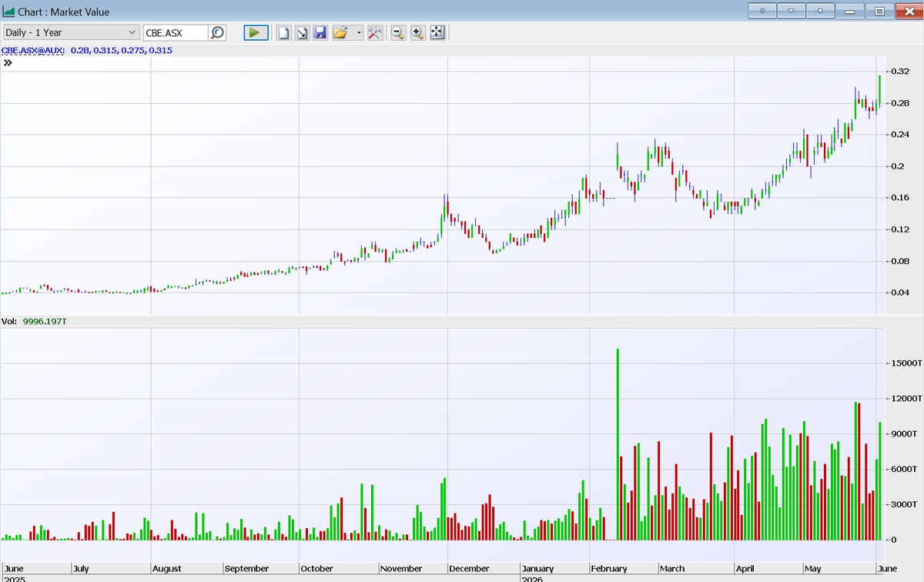The height and width of the screenshot is (582, 924).
Task: Click the help question mark title bar button
Action: (x=762, y=11)
